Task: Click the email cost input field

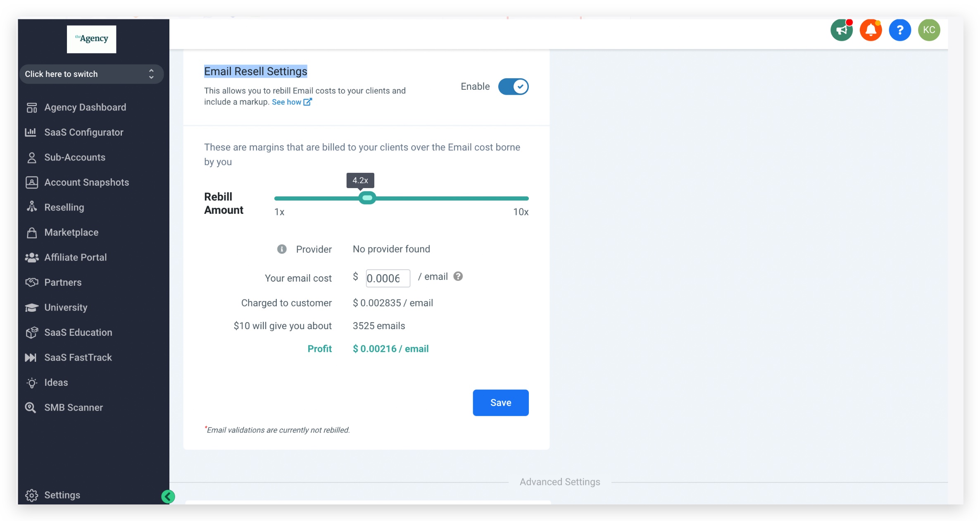Action: click(x=388, y=278)
